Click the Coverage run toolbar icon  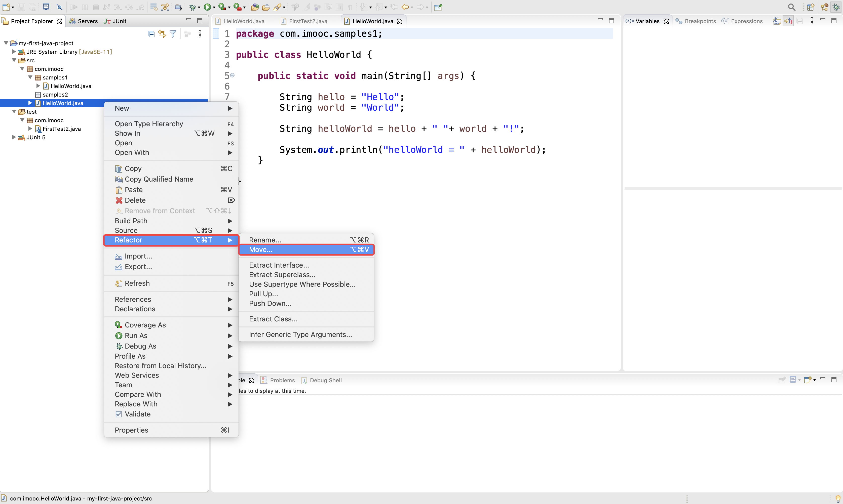coord(222,7)
